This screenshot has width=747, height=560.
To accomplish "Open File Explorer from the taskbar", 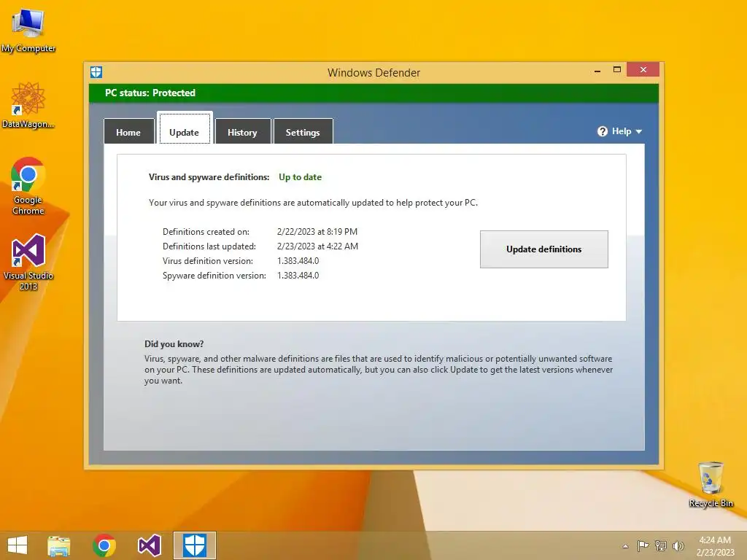I will pyautogui.click(x=59, y=545).
